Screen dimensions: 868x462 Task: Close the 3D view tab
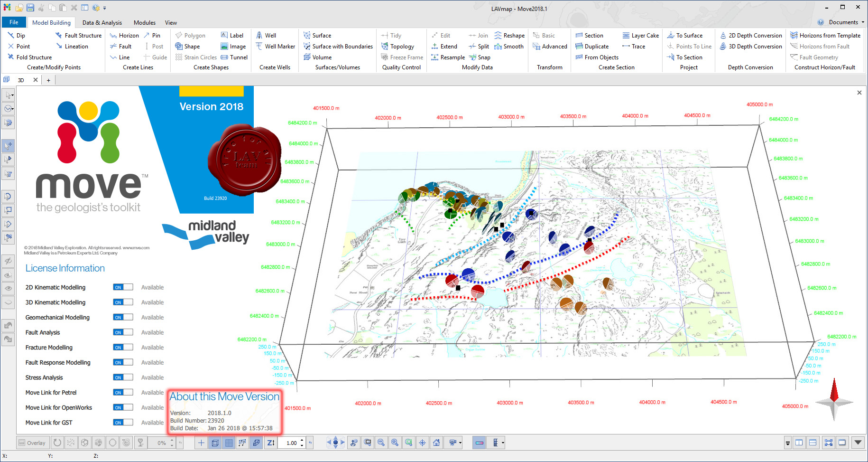tap(35, 80)
